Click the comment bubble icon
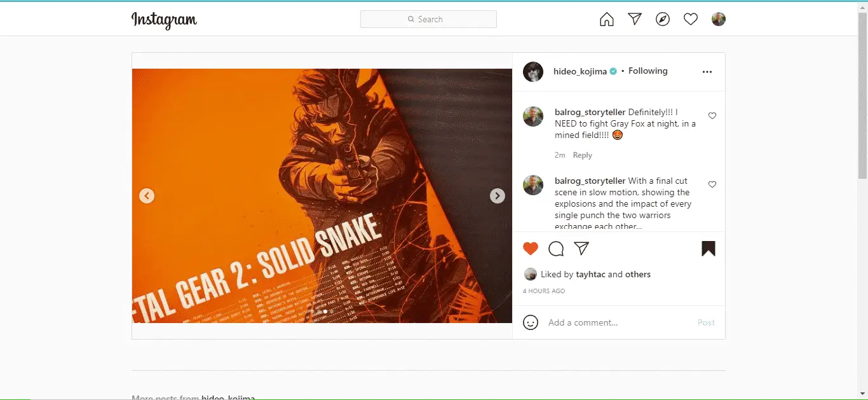 (x=556, y=249)
